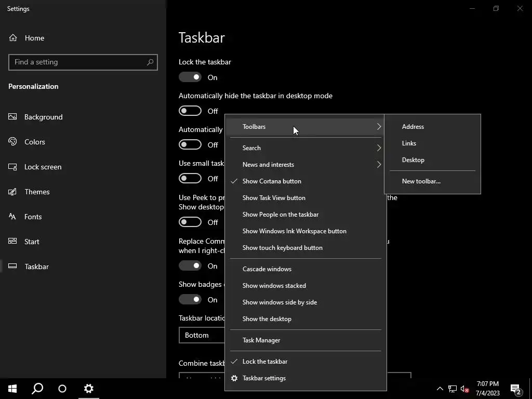Click the gear icon beside Taskbar settings

click(x=234, y=378)
